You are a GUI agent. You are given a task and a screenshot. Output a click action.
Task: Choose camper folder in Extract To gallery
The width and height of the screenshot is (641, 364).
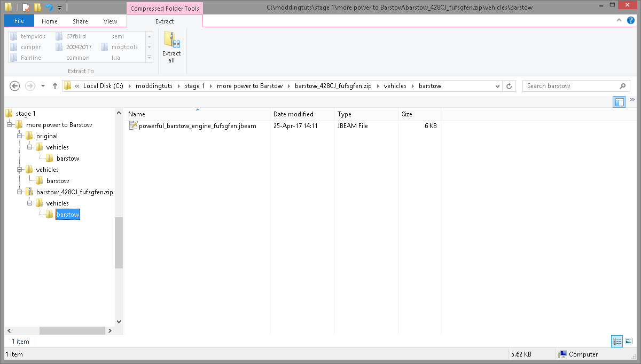click(26, 47)
